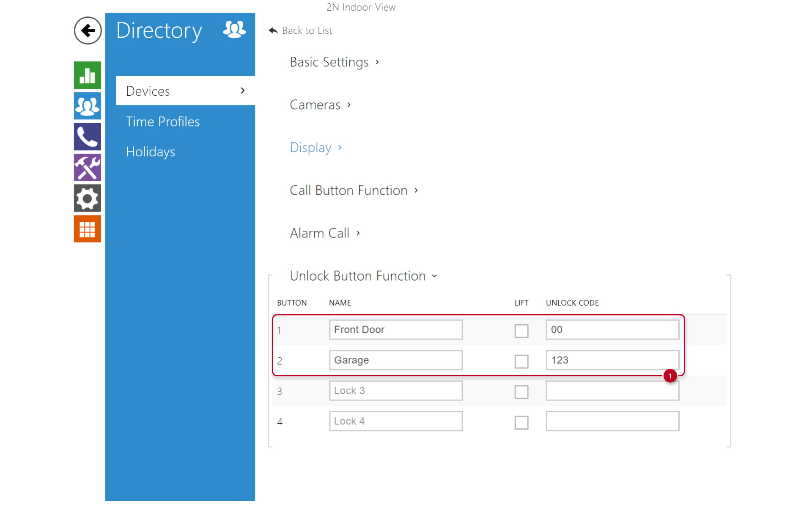Click the Directory header users icon
The width and height of the screenshot is (812, 508).
[x=234, y=30]
